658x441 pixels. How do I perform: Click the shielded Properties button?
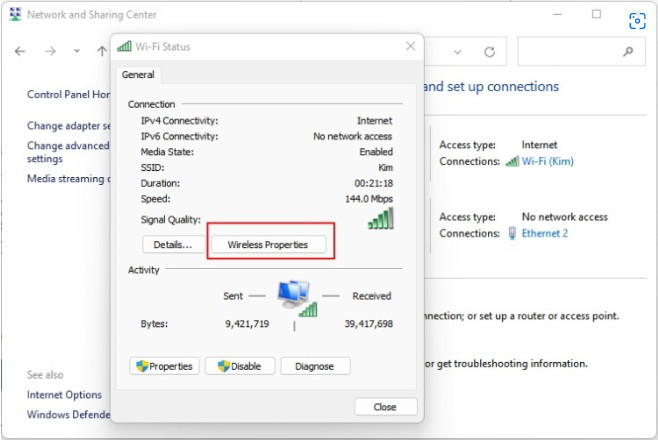point(164,366)
